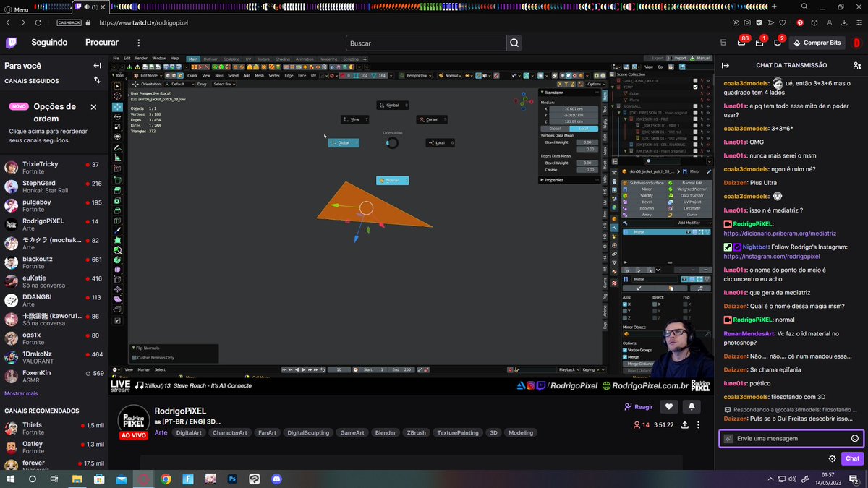Open Twitch notifications with the 86 badge
Screen dimensions: 868x488
741,43
